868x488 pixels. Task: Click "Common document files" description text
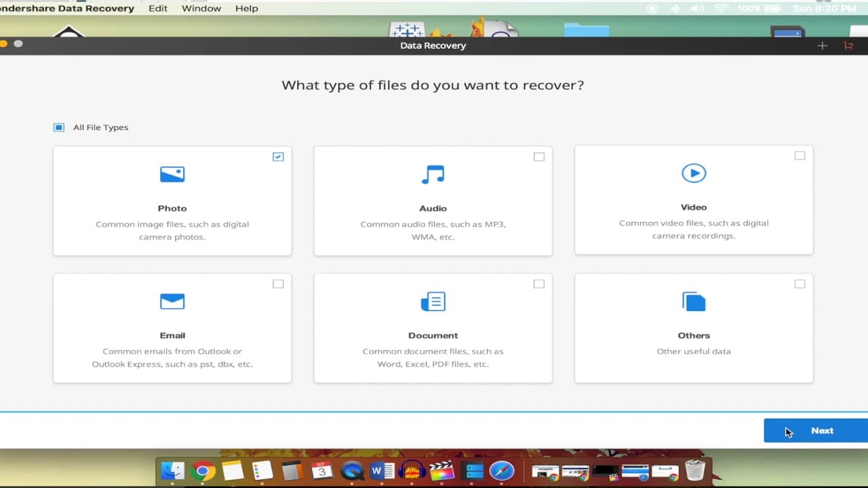click(x=433, y=358)
